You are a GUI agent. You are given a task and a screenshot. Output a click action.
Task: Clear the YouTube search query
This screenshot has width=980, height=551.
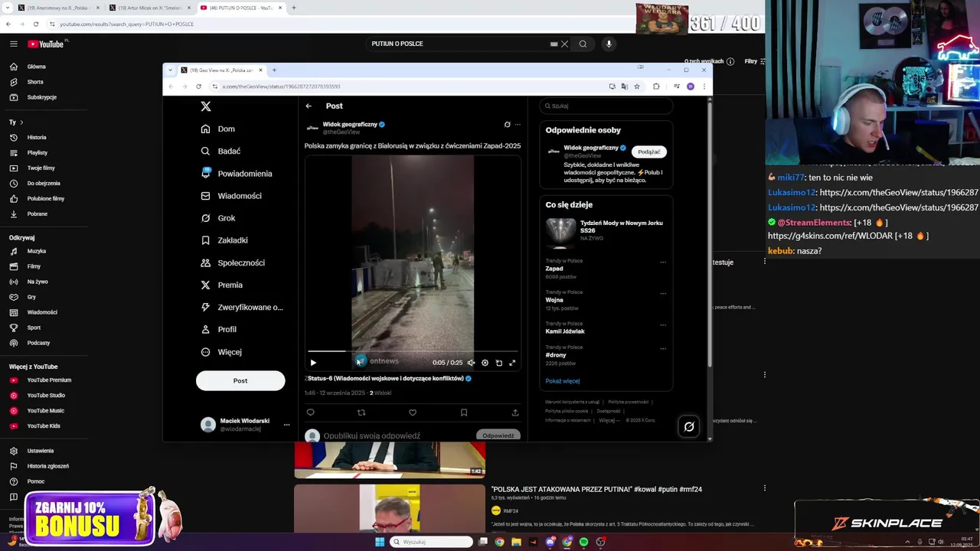pos(564,44)
